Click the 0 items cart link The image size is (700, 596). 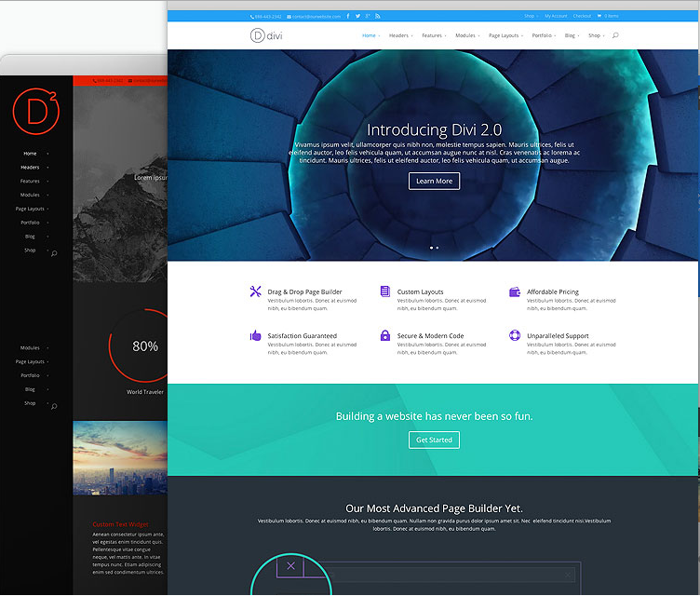612,16
